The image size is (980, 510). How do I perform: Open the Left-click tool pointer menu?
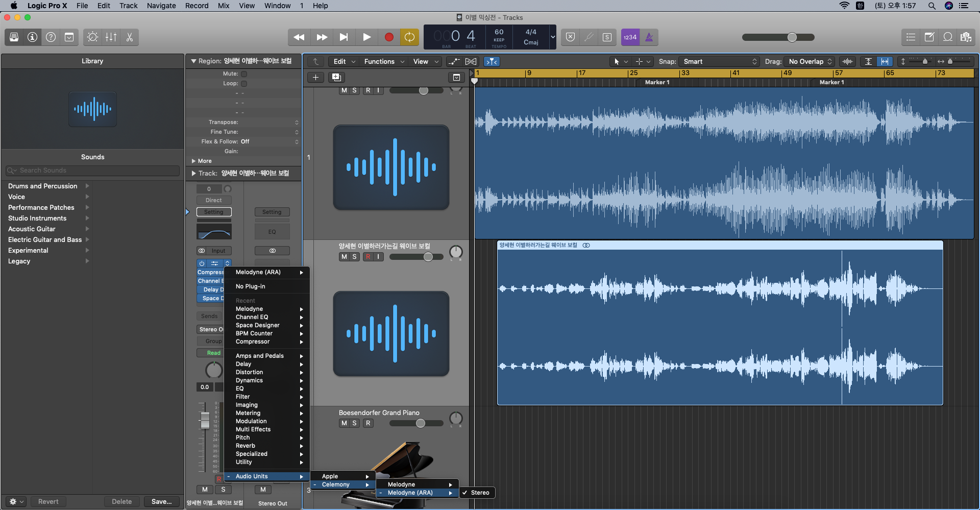(x=621, y=62)
